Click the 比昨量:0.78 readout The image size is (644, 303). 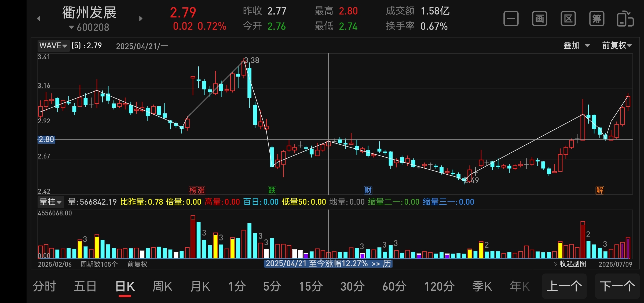(142, 202)
